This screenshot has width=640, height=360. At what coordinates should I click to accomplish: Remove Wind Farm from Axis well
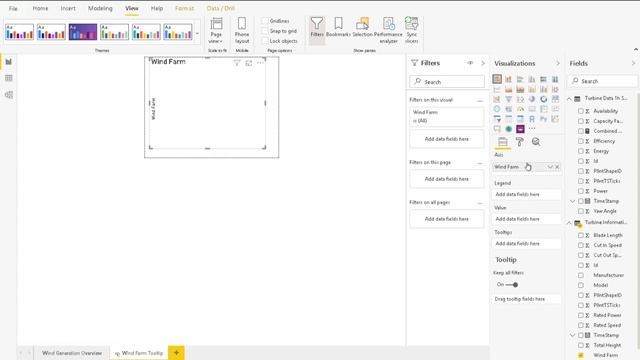pos(557,167)
